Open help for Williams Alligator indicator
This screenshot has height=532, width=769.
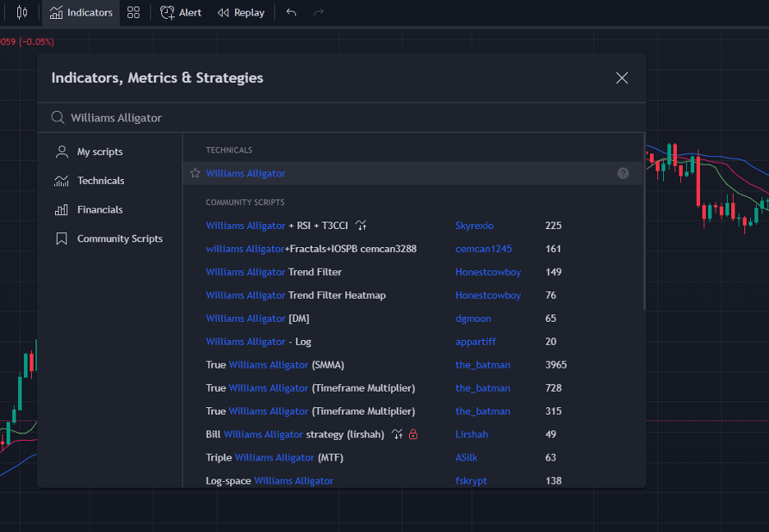pyautogui.click(x=623, y=173)
